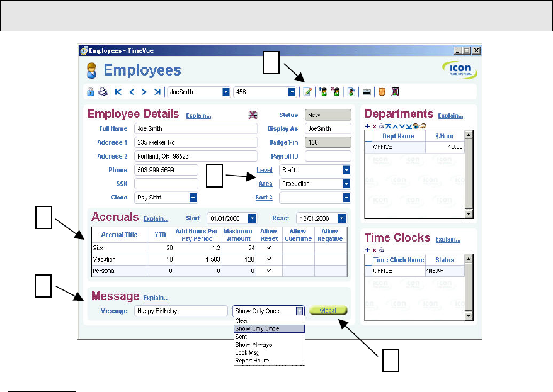
Task: Click Time Clocks list scroll up arrow
Action: pos(469,259)
